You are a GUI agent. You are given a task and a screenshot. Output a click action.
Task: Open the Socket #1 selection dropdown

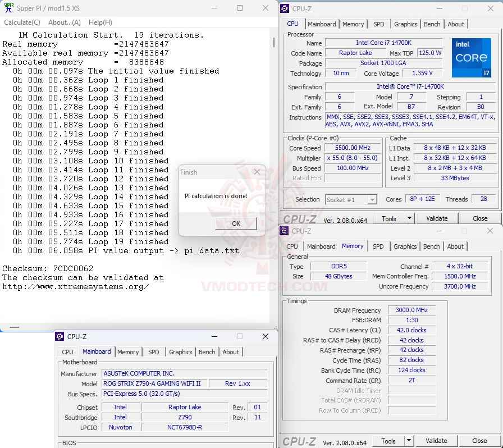pos(372,199)
